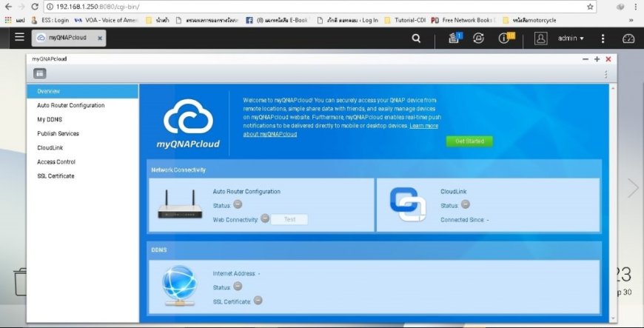
Task: Click Auto Router Configuration status indicator
Action: (x=238, y=204)
